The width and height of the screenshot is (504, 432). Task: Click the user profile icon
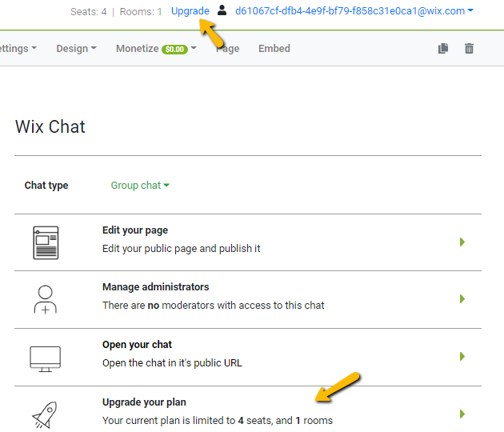pyautogui.click(x=222, y=11)
